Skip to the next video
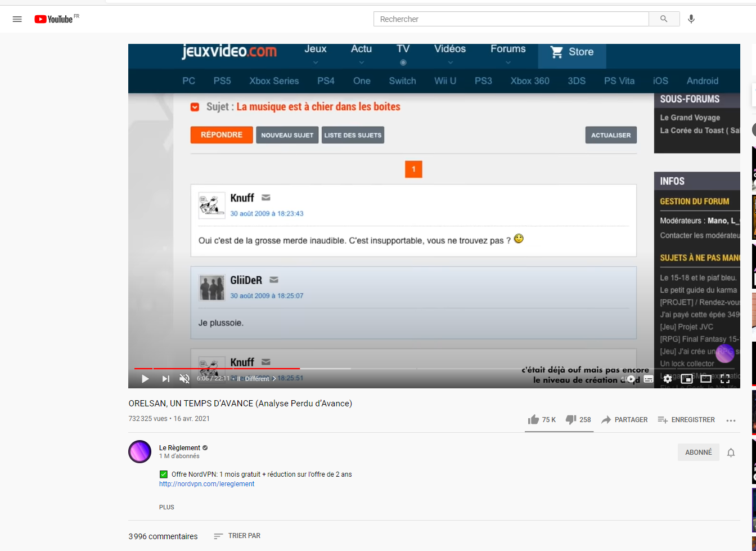This screenshot has width=756, height=551. tap(165, 379)
